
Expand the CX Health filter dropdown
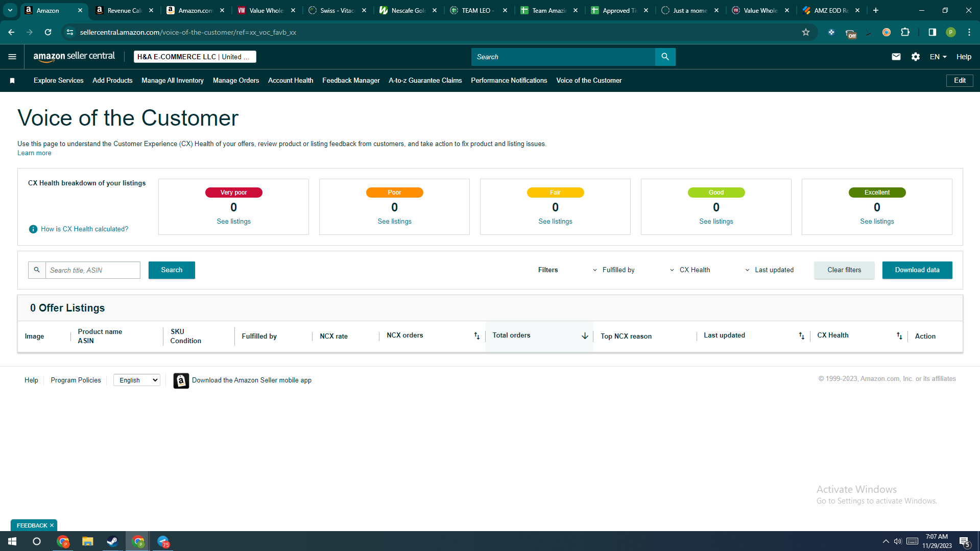pyautogui.click(x=690, y=270)
